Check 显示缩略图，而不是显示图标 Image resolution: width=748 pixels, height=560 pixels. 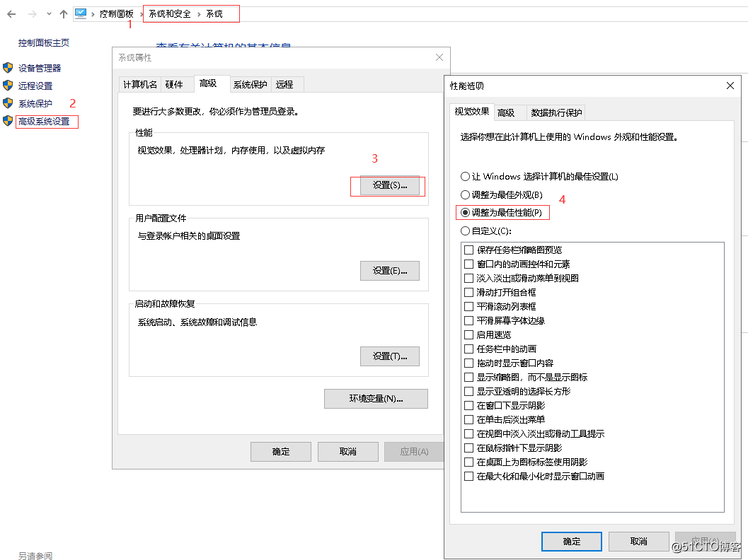(x=469, y=378)
